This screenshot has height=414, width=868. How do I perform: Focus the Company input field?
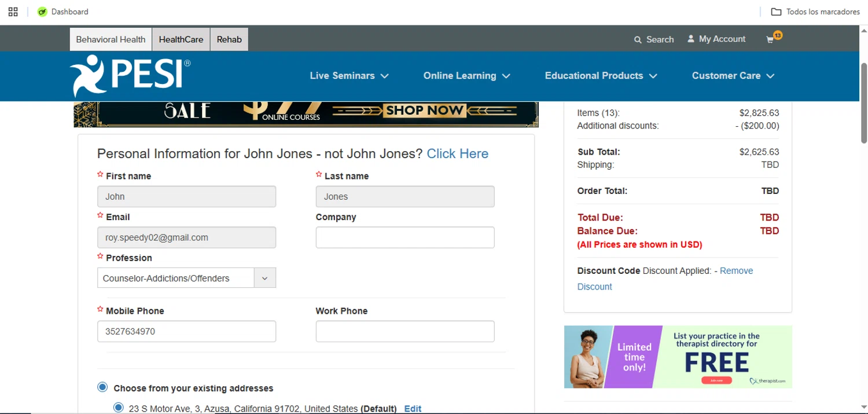click(405, 237)
